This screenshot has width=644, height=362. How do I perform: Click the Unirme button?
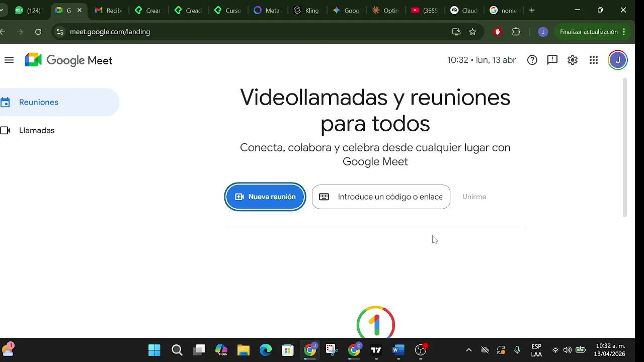point(474,197)
